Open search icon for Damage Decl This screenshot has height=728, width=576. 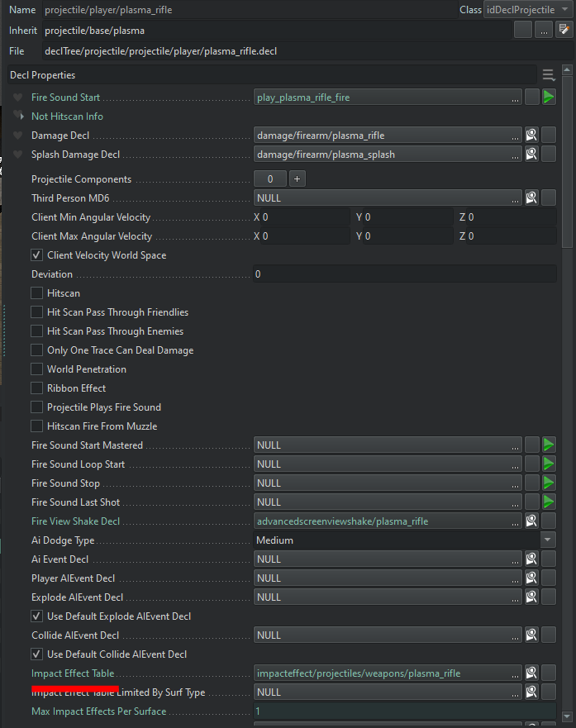click(531, 136)
